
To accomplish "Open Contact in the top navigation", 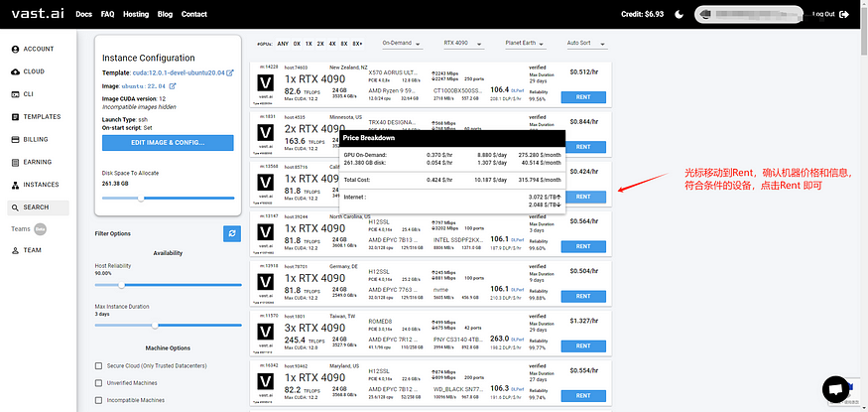I will click(x=194, y=15).
